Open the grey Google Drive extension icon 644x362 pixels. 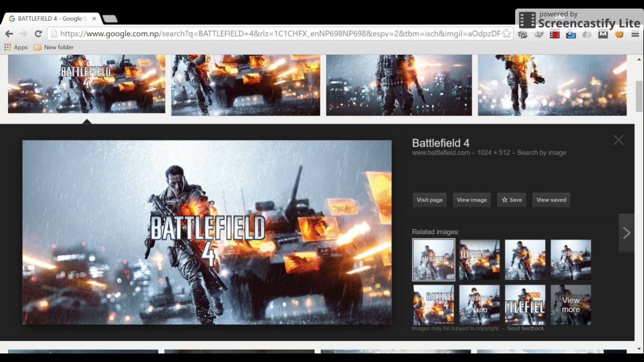coord(587,34)
